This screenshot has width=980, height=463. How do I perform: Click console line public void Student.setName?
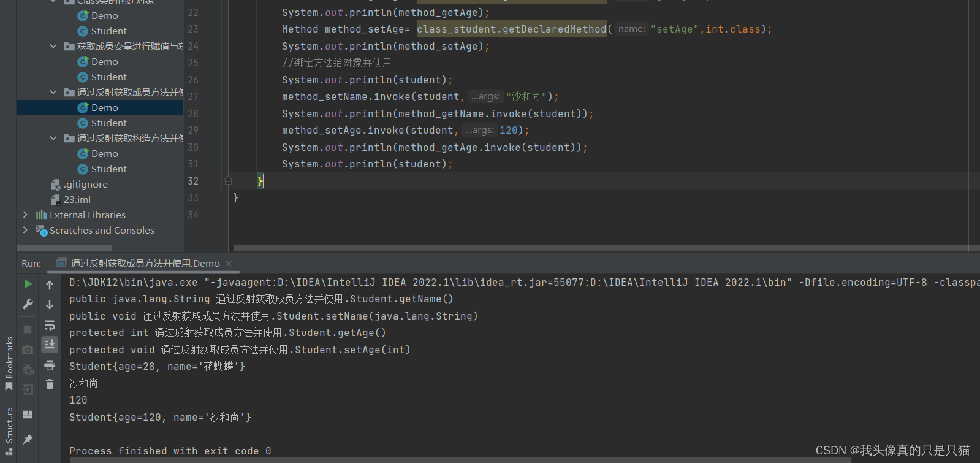[273, 316]
